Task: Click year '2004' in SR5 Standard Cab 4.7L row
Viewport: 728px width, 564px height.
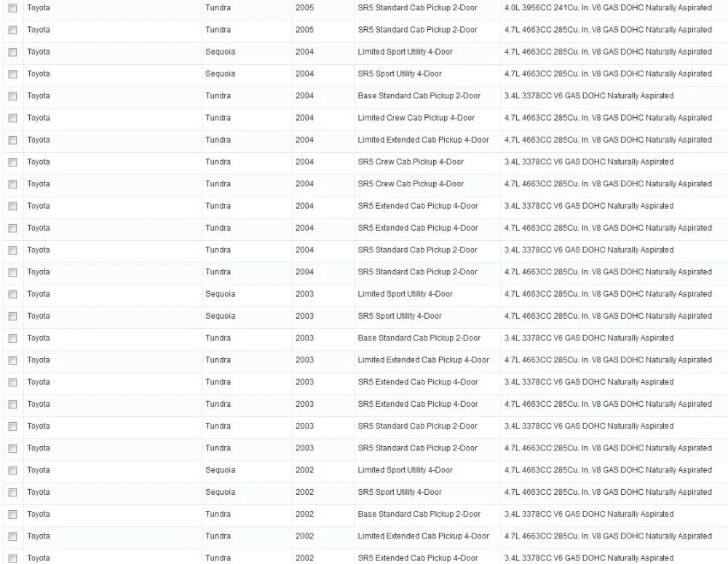Action: pyautogui.click(x=304, y=272)
